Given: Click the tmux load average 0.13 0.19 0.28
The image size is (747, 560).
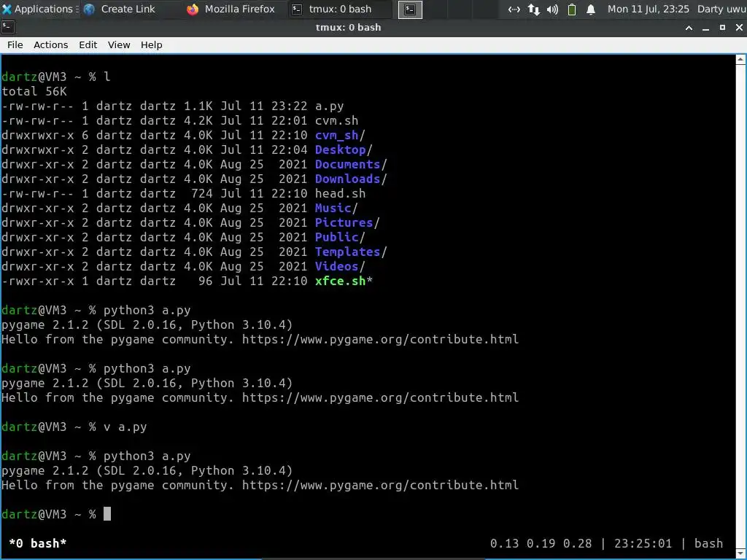Looking at the screenshot, I should (x=541, y=543).
